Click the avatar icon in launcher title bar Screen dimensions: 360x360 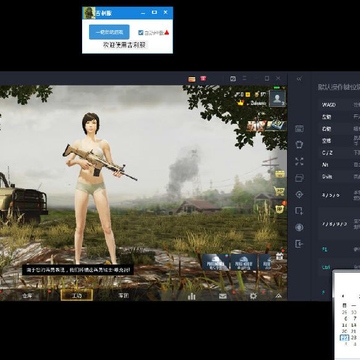(x=89, y=13)
